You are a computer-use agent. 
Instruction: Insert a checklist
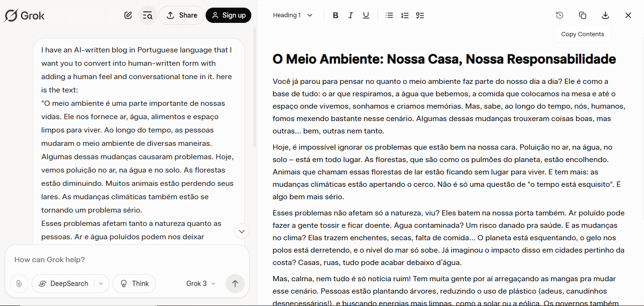coord(420,15)
